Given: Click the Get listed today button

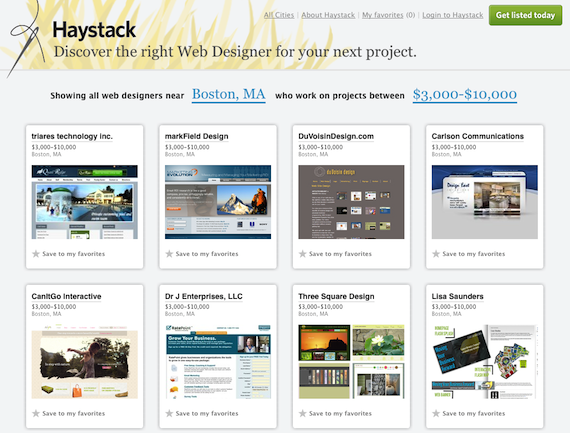Looking at the screenshot, I should (525, 15).
